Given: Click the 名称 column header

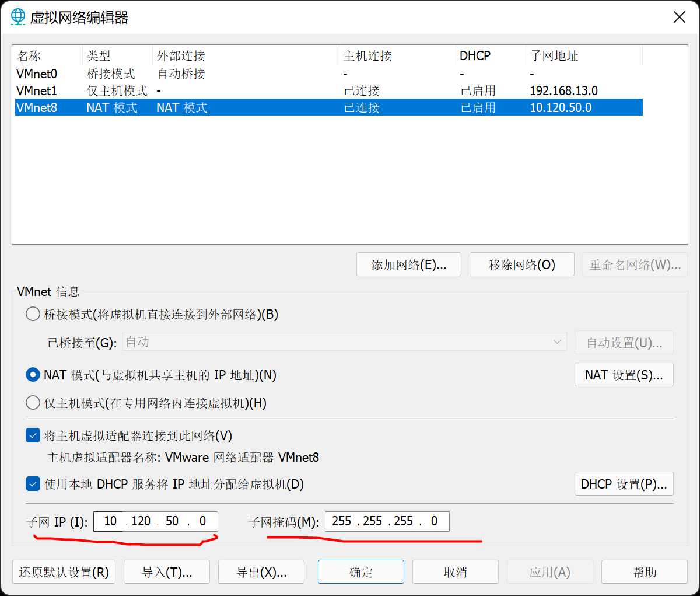Looking at the screenshot, I should (48, 56).
